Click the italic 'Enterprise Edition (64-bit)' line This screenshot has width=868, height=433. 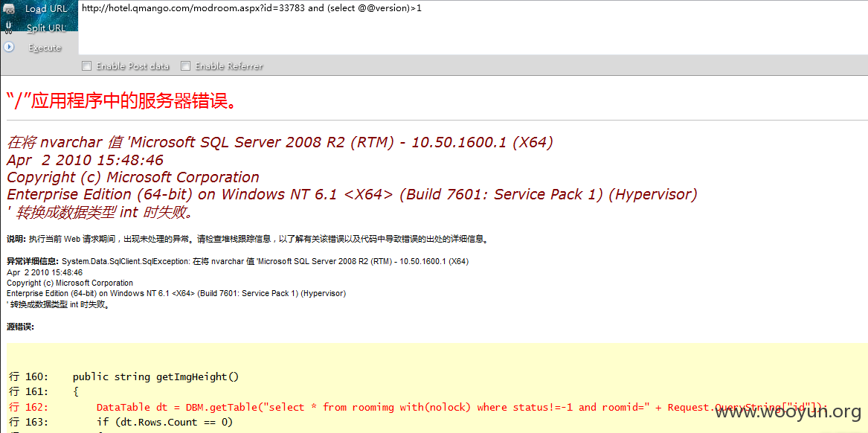pos(352,194)
